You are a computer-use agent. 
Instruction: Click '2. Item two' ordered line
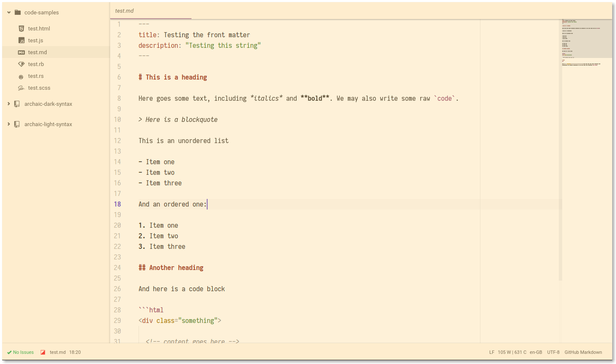(158, 236)
